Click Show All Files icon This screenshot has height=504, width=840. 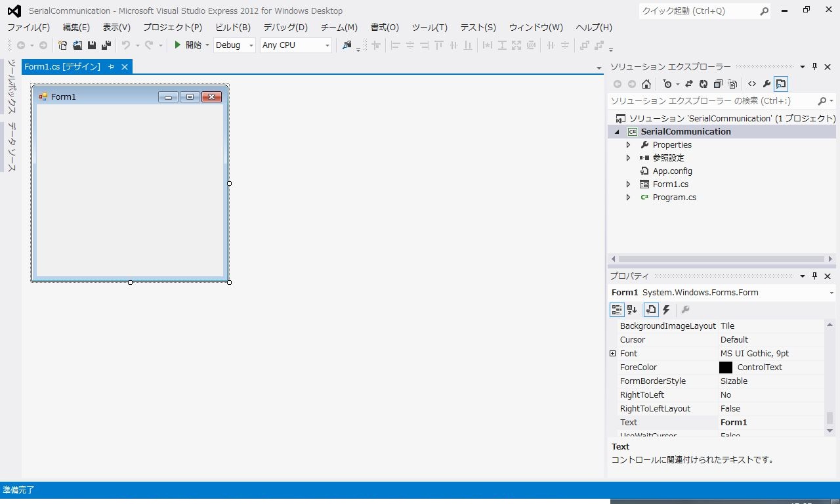point(733,84)
